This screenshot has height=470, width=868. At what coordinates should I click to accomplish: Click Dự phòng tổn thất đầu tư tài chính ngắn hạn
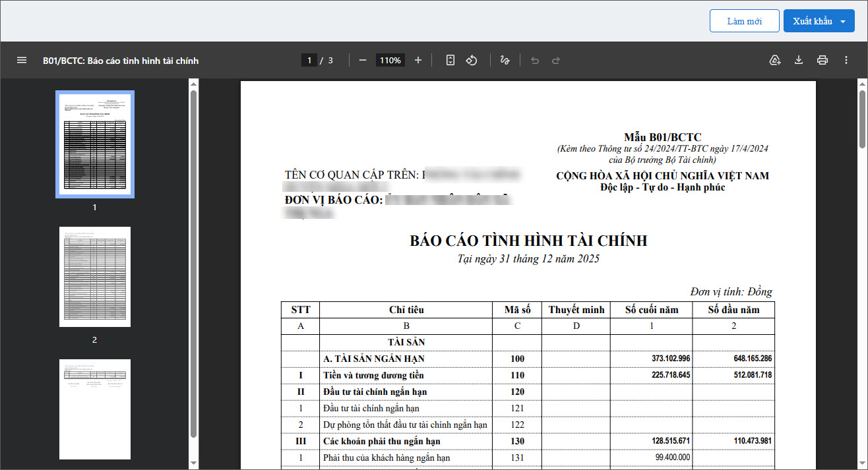coord(405,425)
